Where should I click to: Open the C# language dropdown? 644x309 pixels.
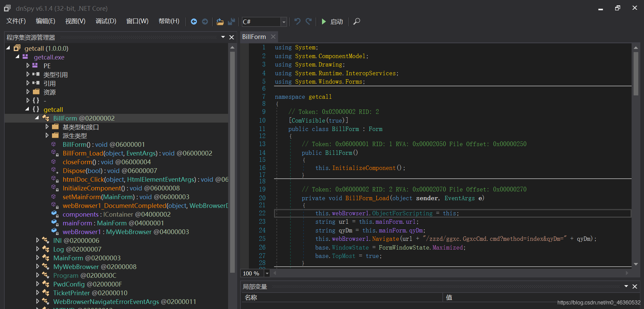(x=284, y=22)
